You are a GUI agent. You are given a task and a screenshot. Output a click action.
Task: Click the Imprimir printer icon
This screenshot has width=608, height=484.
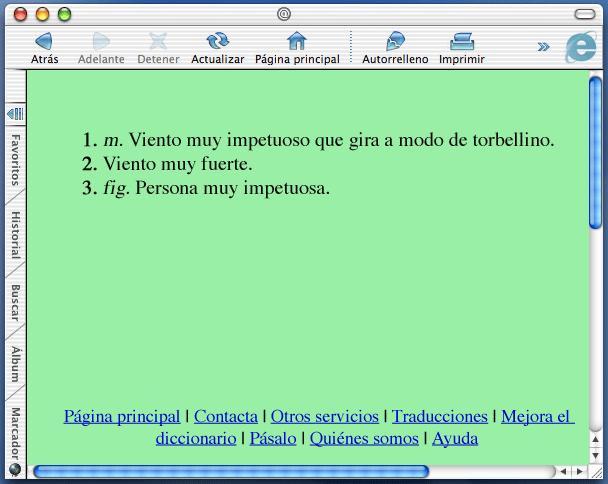(x=461, y=41)
